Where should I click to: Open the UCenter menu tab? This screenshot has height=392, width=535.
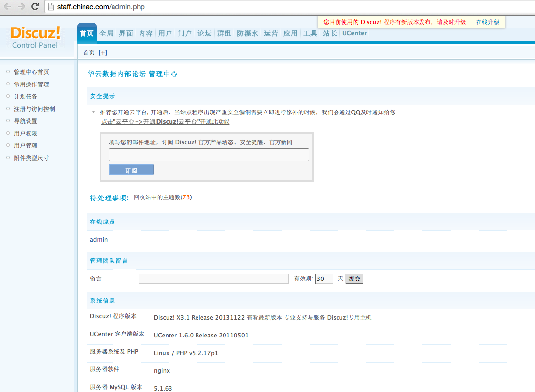[355, 33]
